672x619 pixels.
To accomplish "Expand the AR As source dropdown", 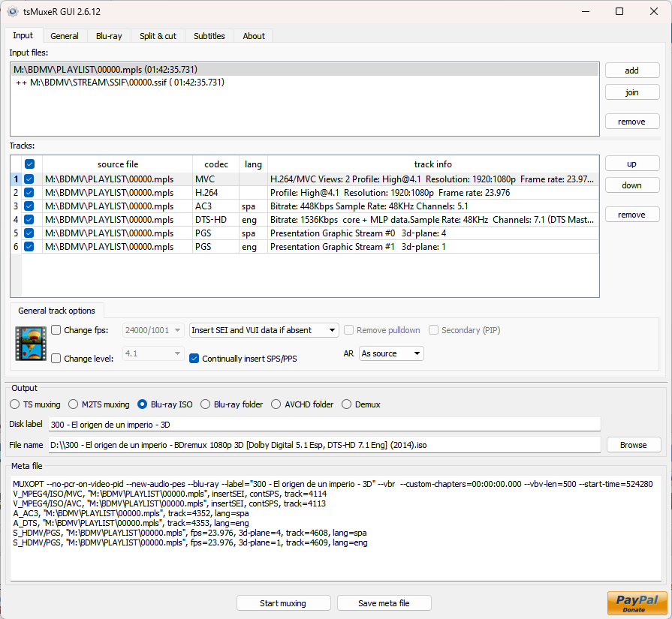I will (391, 353).
